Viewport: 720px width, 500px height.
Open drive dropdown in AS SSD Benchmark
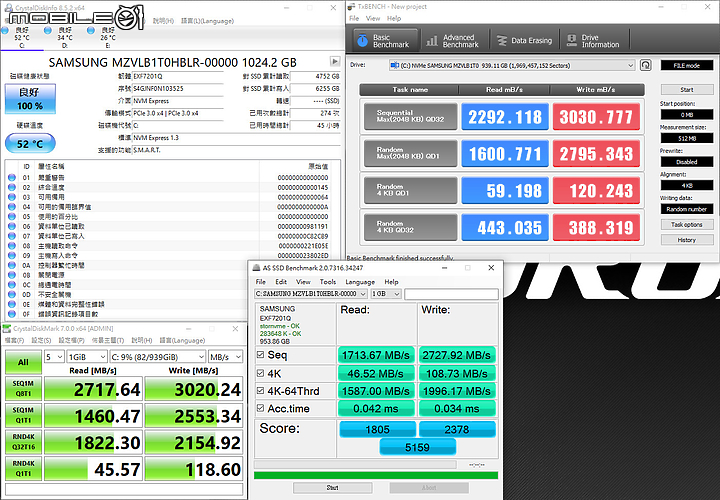(311, 293)
